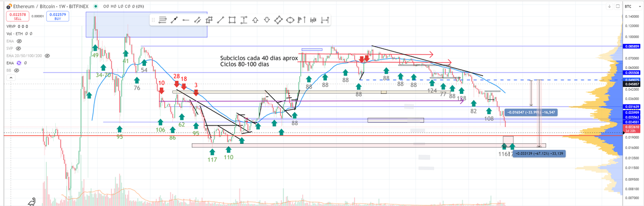The width and height of the screenshot is (644, 206).
Task: Click the 0.031639 price axis label
Action: (x=632, y=107)
